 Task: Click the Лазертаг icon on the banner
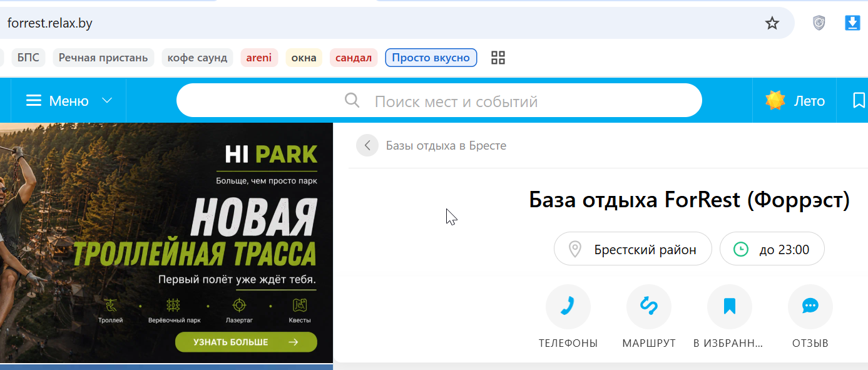[x=238, y=306]
